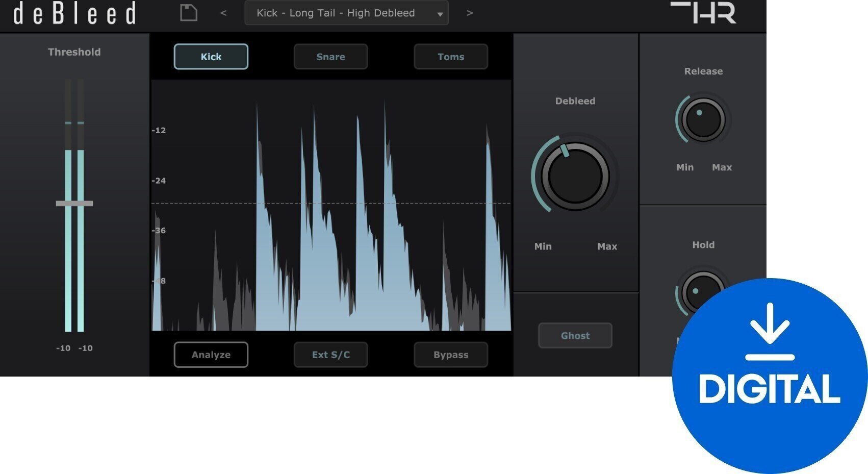Screen dimensions: 868x474
Task: Click the deBleed plugin title
Action: (74, 13)
